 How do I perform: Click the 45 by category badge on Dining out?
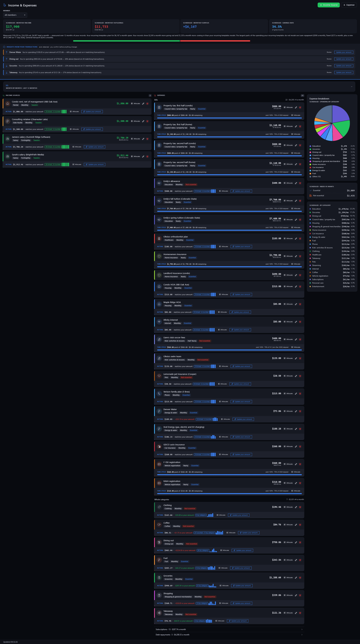tap(203, 550)
